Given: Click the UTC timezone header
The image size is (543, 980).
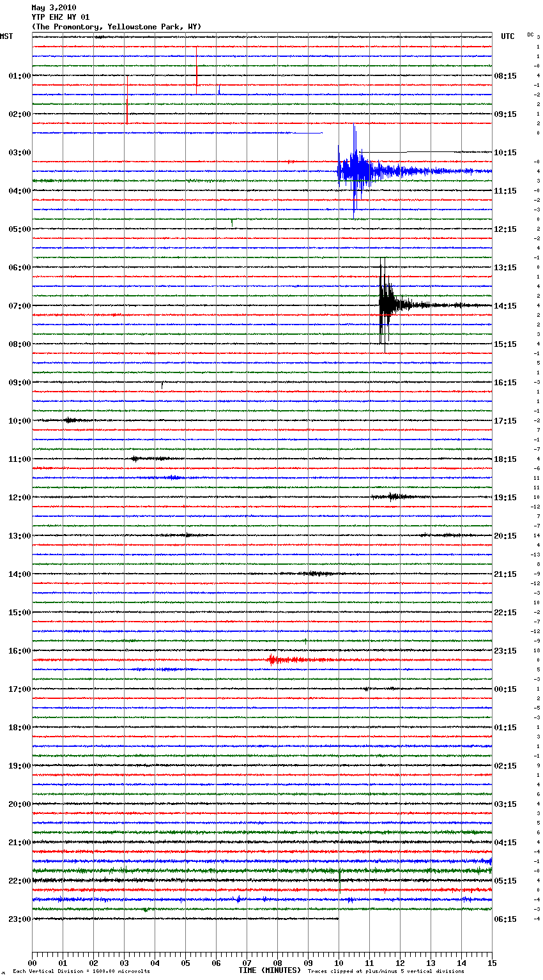Looking at the screenshot, I should coord(508,36).
